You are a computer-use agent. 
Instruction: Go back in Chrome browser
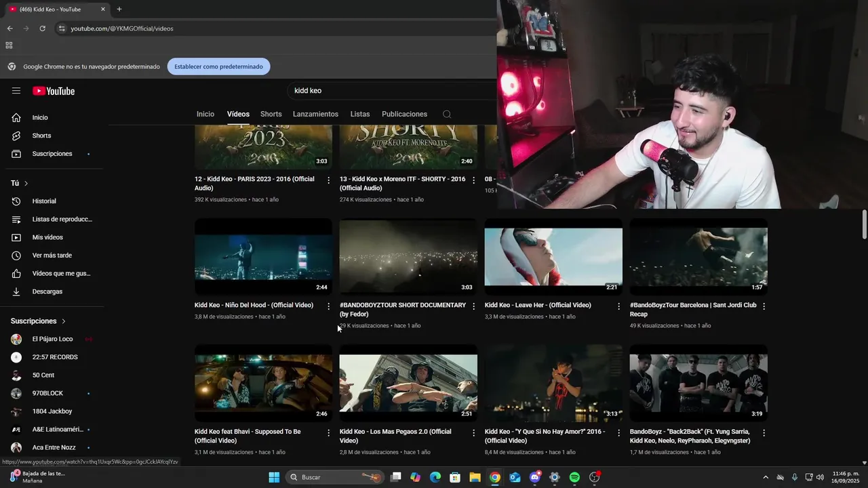9,28
